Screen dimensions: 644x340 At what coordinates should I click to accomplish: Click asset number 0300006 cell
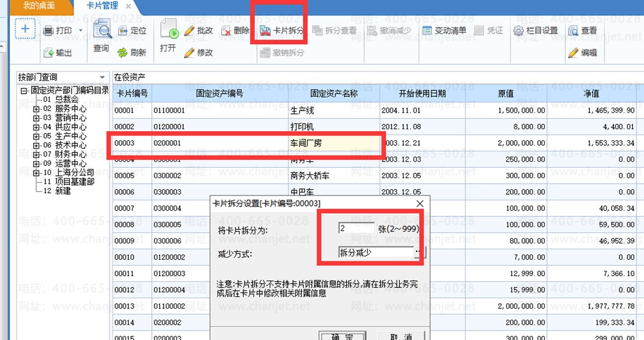coord(181,241)
